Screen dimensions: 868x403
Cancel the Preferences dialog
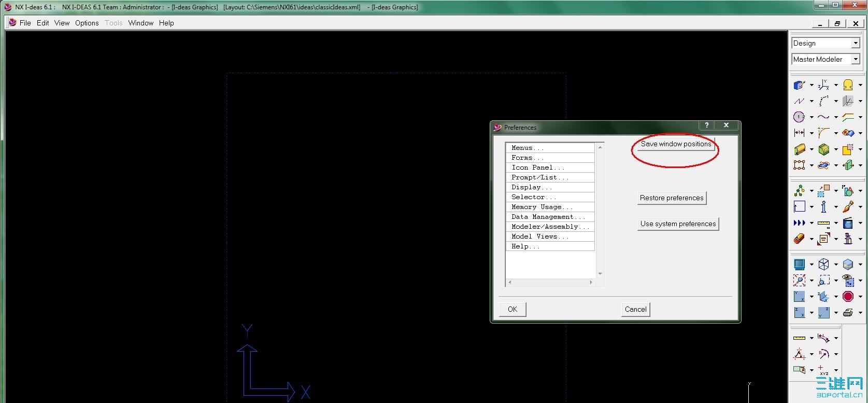tap(635, 309)
